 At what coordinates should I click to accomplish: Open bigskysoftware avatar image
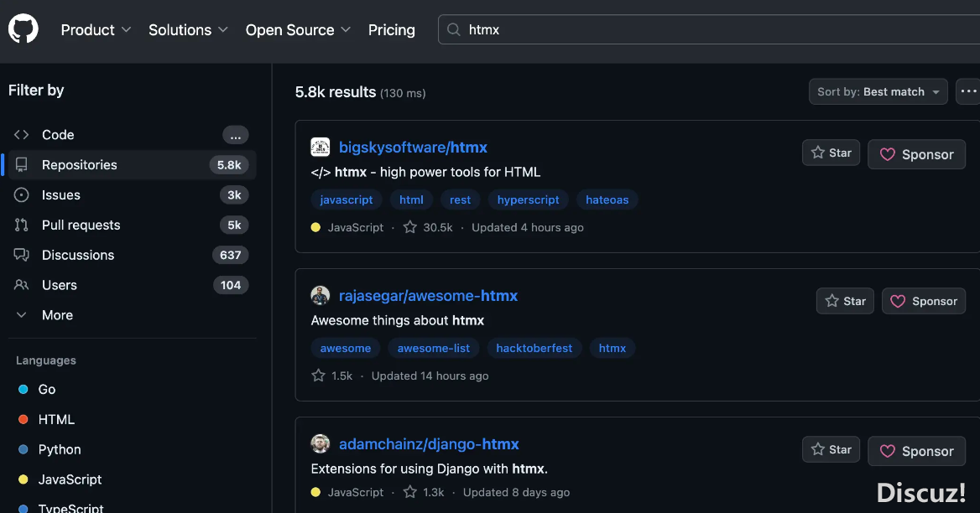pyautogui.click(x=320, y=148)
